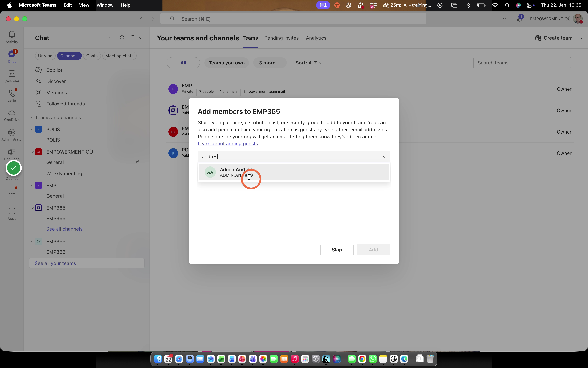The image size is (588, 368).
Task: Toggle the Meeting chats filter chip
Action: (x=119, y=56)
